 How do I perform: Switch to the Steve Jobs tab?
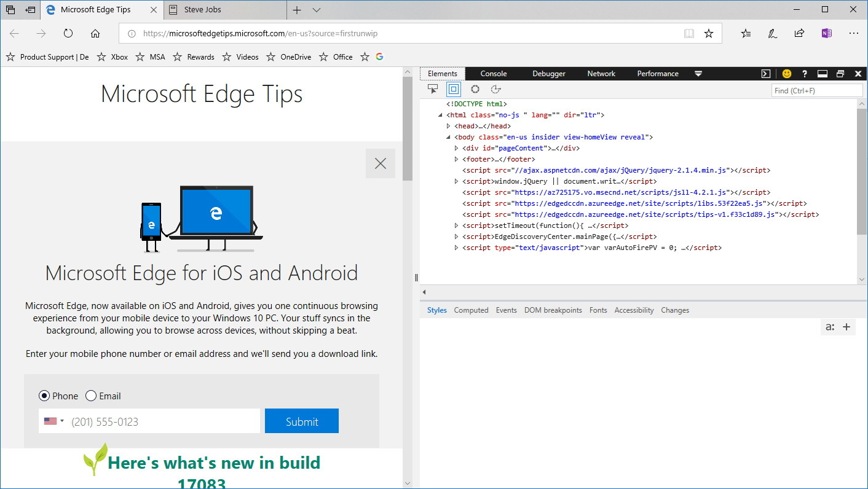[225, 10]
